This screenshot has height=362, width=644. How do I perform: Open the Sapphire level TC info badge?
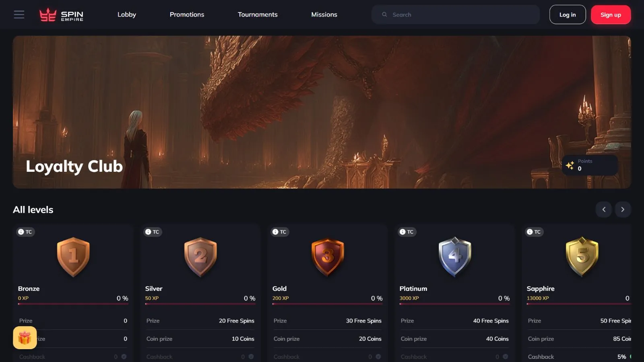point(534,232)
